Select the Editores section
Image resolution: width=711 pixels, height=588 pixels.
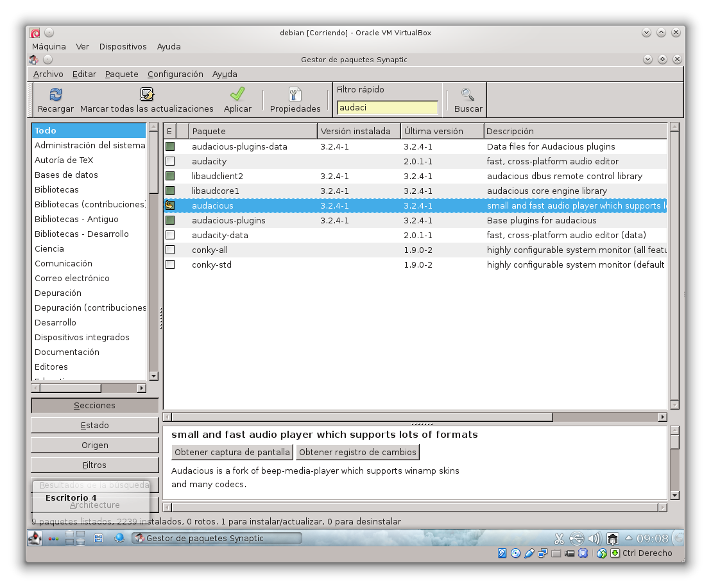(x=89, y=367)
